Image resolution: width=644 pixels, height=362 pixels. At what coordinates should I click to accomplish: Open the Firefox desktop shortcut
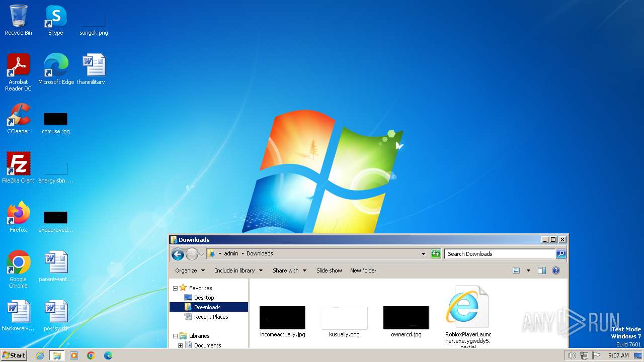(18, 217)
